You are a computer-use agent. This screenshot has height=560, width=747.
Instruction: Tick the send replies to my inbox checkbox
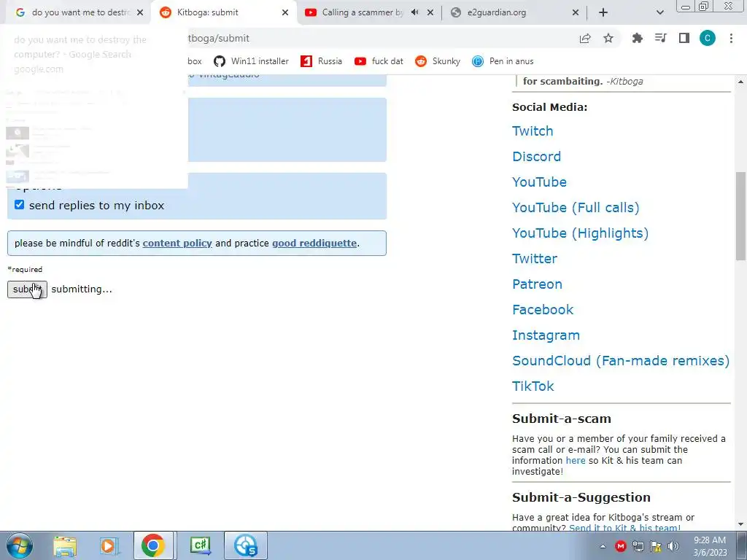19,205
